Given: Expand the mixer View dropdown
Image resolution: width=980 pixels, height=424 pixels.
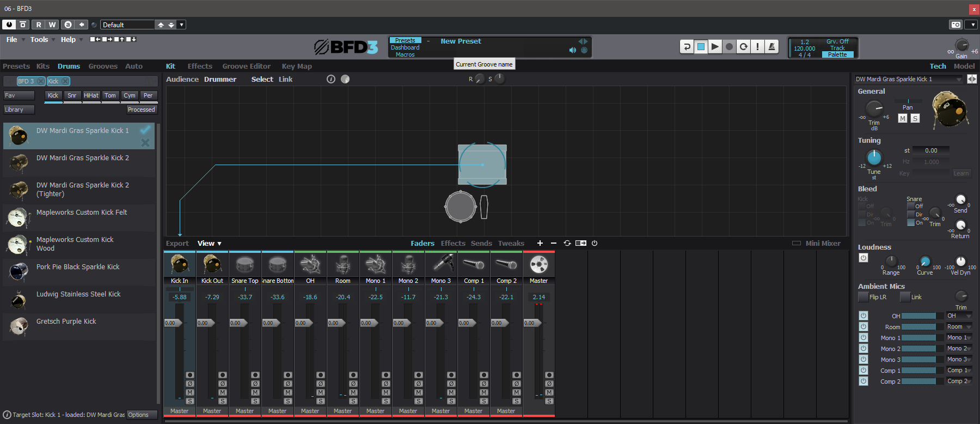Looking at the screenshot, I should click(x=210, y=244).
